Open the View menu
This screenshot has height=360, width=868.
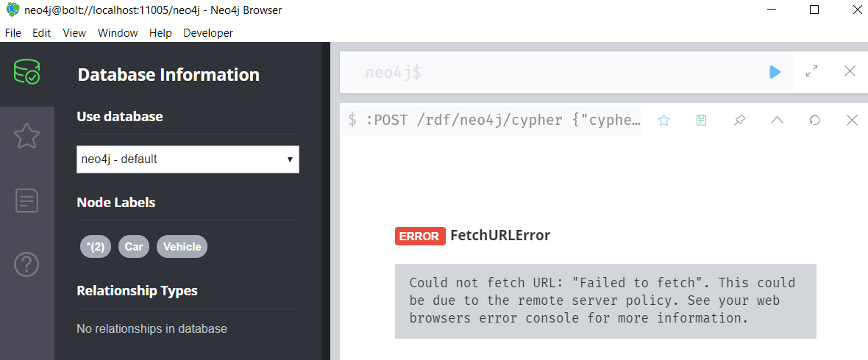[74, 33]
